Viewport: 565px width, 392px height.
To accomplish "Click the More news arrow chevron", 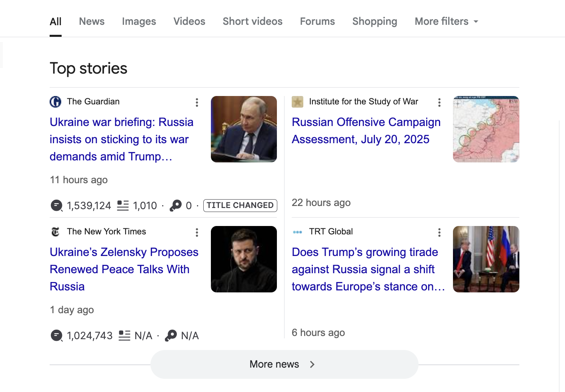I will [x=312, y=364].
